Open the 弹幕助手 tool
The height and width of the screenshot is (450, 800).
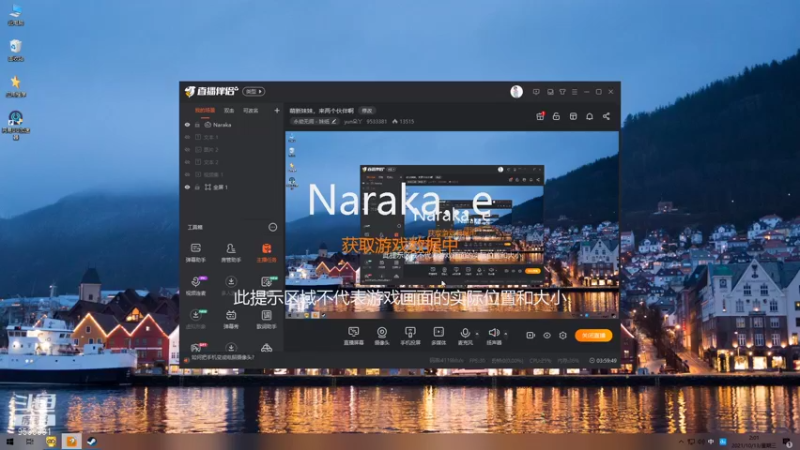[195, 253]
